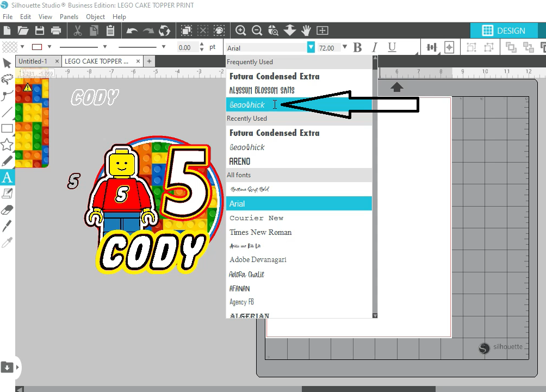Screen dimensions: 546x392
Task: Select the Rectangle drawing tool
Action: click(x=7, y=128)
